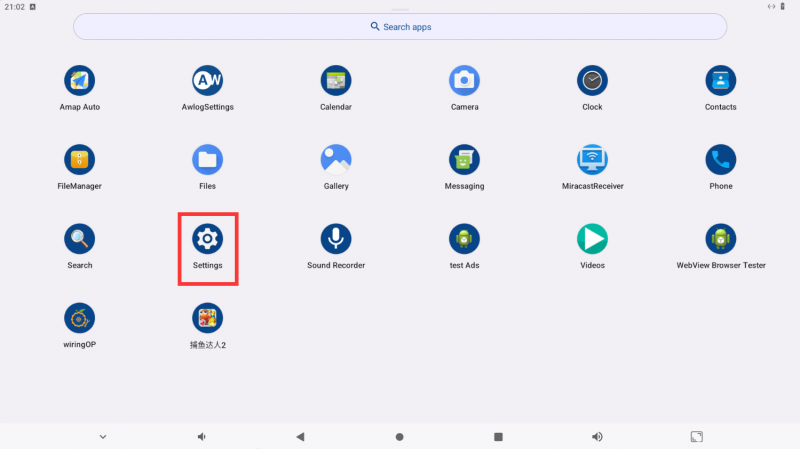
Task: Launch the Videos app
Action: pos(592,239)
